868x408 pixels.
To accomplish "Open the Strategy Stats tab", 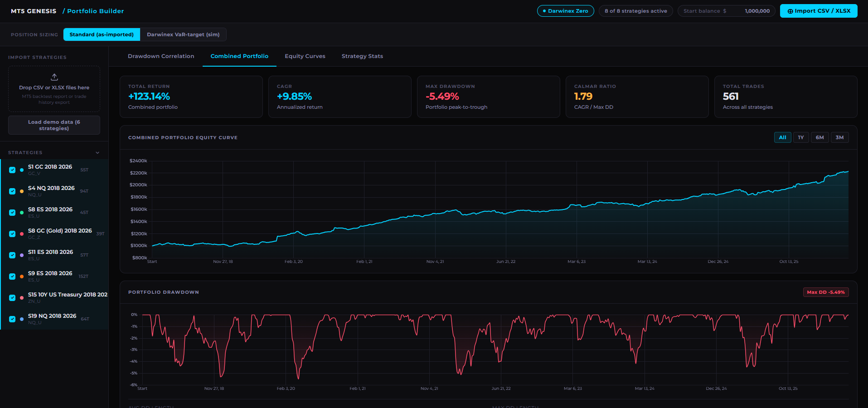I will click(362, 56).
